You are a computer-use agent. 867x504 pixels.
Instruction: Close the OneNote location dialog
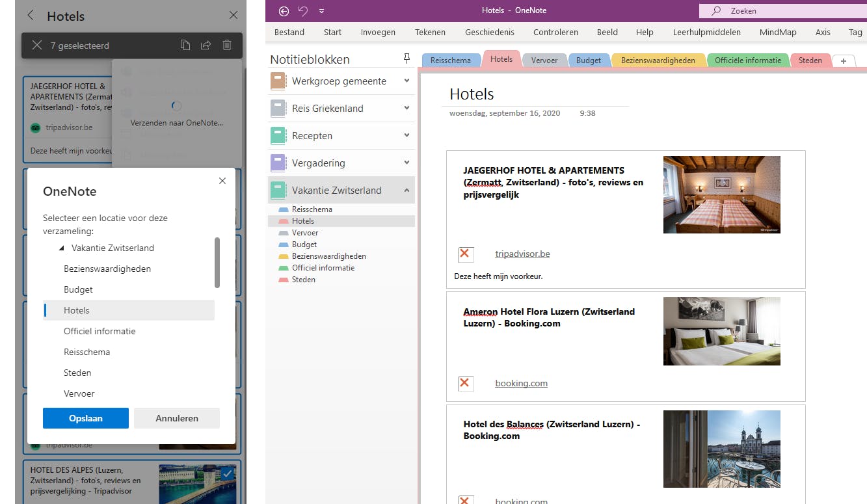click(222, 181)
